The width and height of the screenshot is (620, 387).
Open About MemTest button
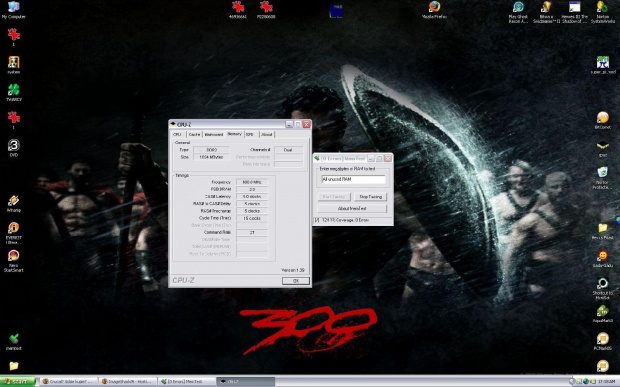pyautogui.click(x=352, y=208)
